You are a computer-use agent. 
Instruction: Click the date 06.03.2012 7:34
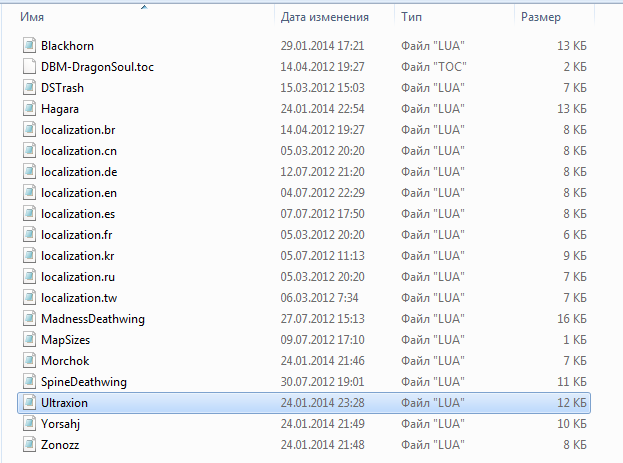pos(319,298)
